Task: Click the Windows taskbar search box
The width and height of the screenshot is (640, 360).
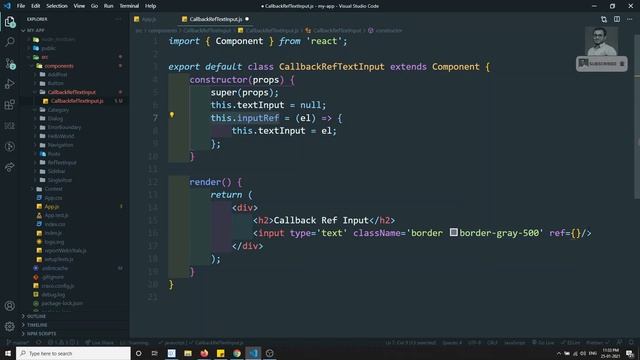Action: pyautogui.click(x=73, y=353)
